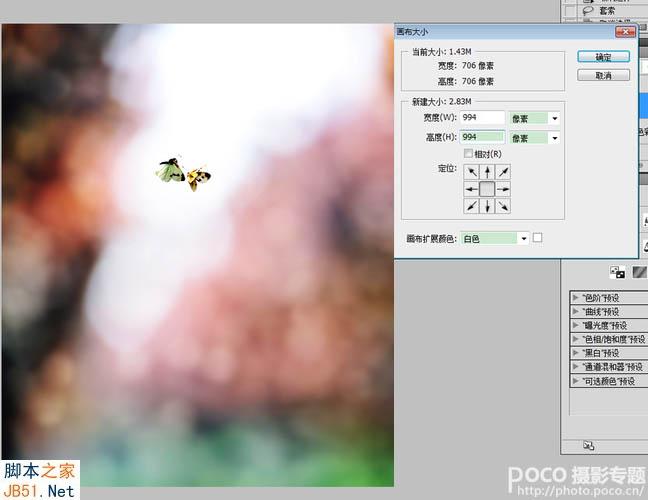Anchor canvas to the middle-left arrow
Viewport: 648px width, 500px height.
click(x=471, y=189)
